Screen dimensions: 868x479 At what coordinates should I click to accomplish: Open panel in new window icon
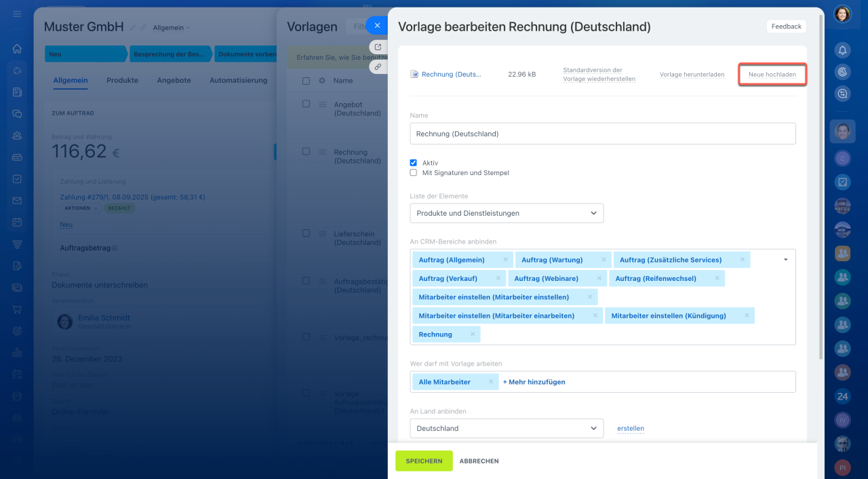(x=378, y=47)
